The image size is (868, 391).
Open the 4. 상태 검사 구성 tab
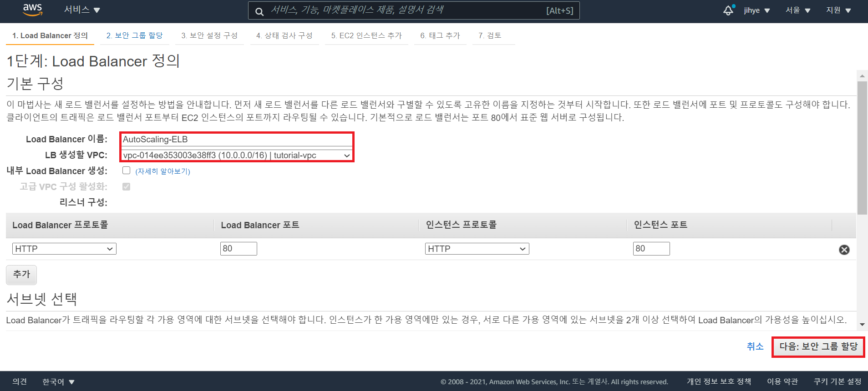(284, 35)
